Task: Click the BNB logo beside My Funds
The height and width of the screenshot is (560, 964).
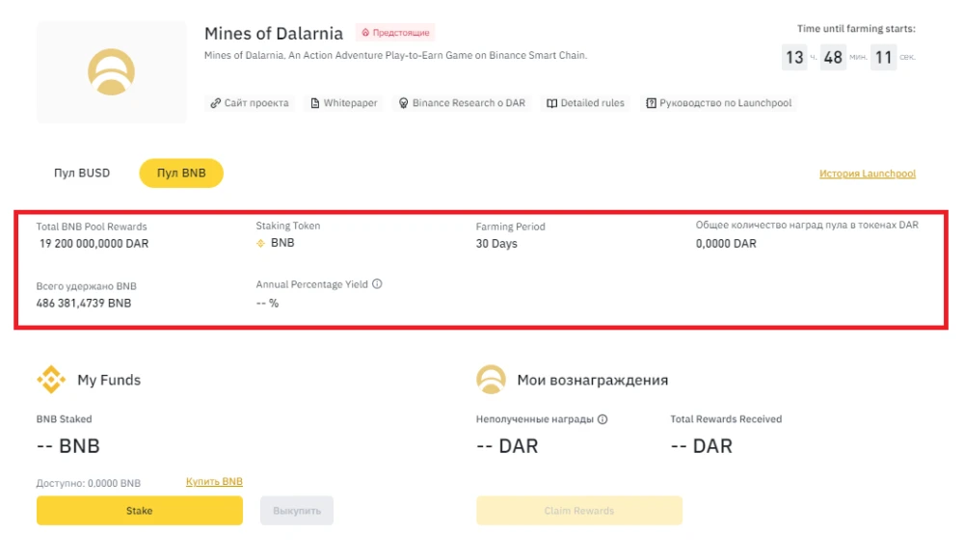Action: click(51, 379)
